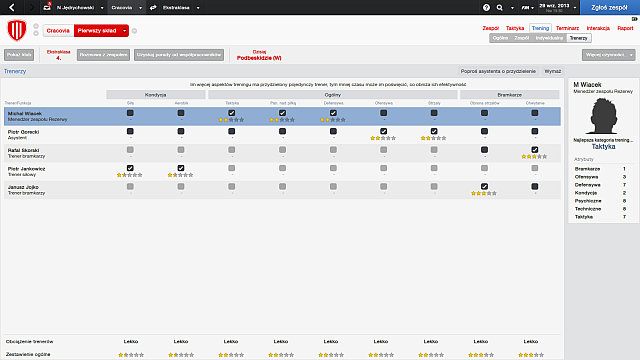640x360 pixels.
Task: Click the upper small circle beside crest
Action: (x=36, y=26)
